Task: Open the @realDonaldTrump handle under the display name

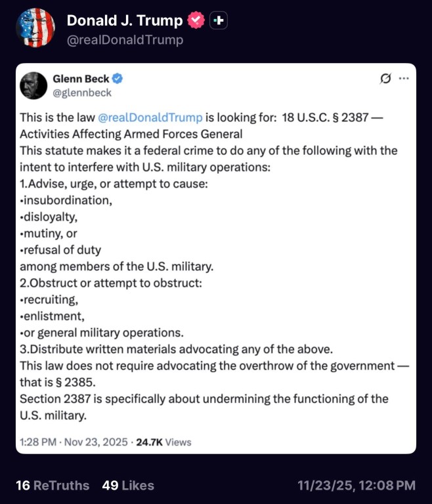Action: tap(125, 40)
